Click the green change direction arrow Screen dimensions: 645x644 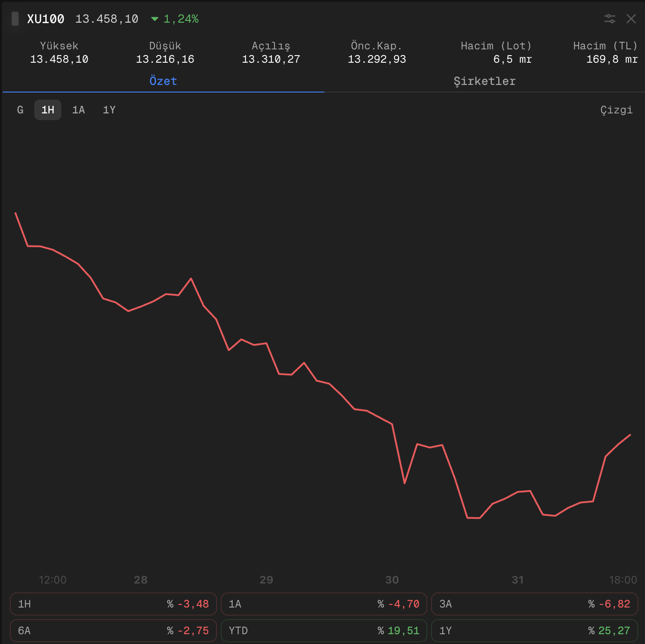coord(155,19)
